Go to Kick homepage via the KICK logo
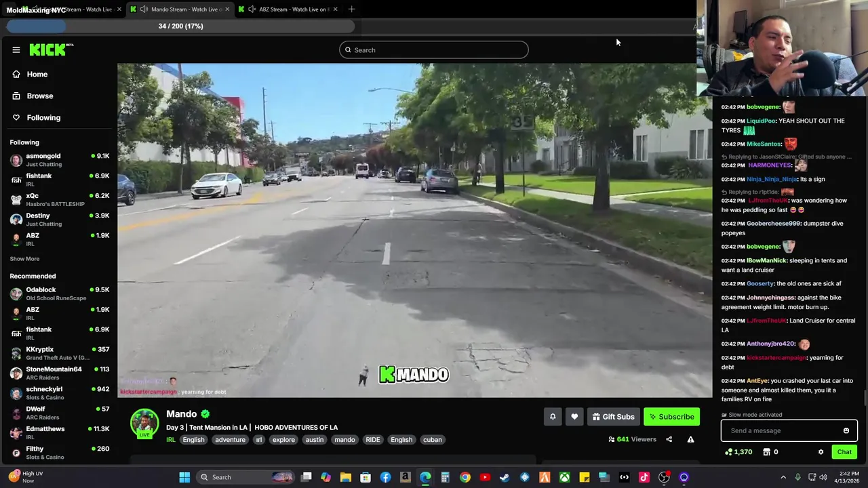 tap(52, 49)
